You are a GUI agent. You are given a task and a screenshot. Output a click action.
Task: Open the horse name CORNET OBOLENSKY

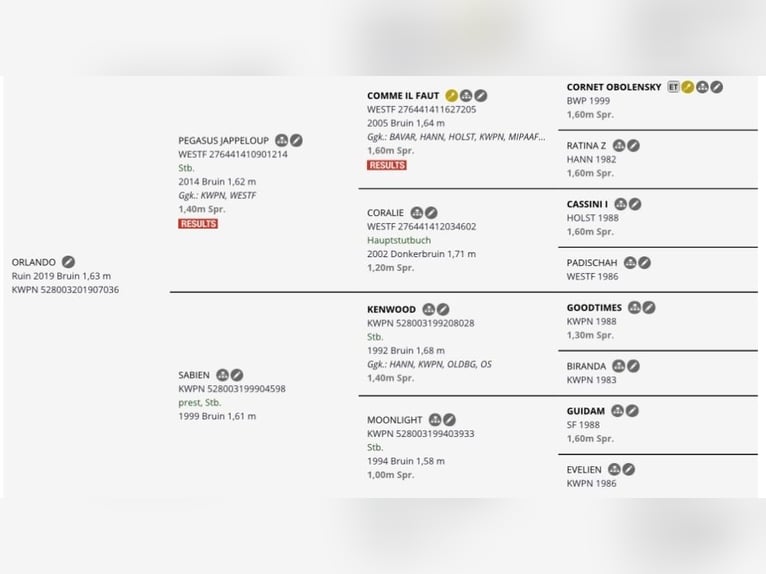[x=613, y=87]
